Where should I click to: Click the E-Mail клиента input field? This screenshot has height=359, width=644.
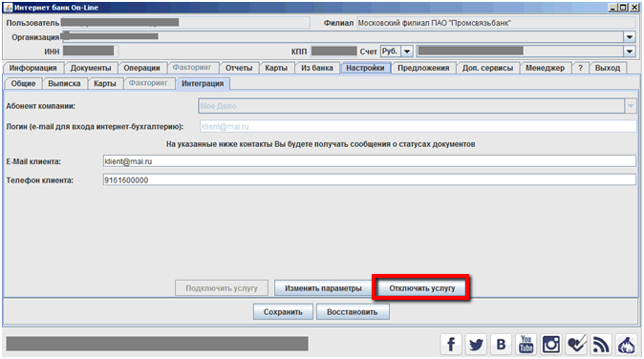coord(369,161)
